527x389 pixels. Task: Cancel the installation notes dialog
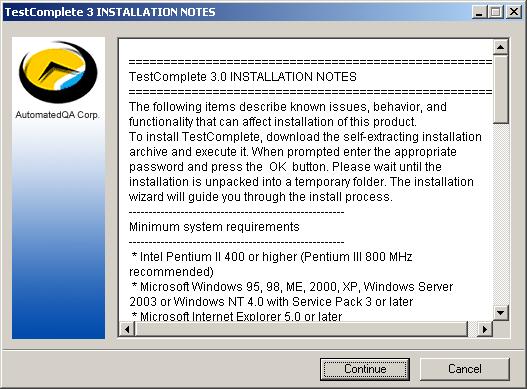[464, 369]
